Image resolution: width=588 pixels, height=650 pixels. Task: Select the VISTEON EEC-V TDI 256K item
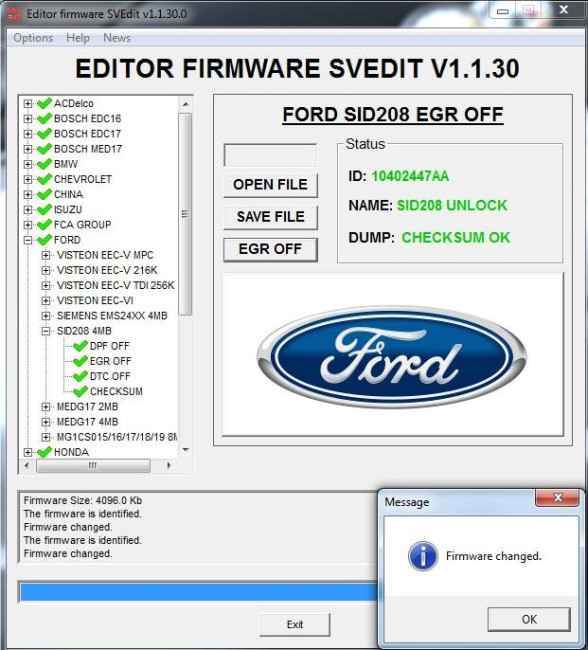point(116,285)
